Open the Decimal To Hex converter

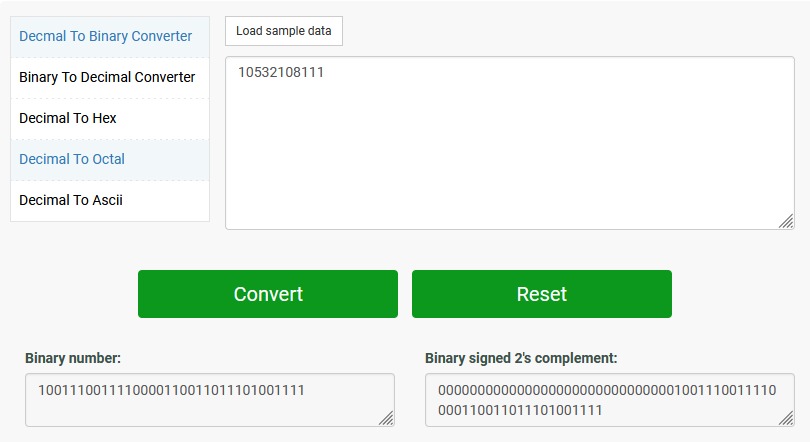(68, 118)
